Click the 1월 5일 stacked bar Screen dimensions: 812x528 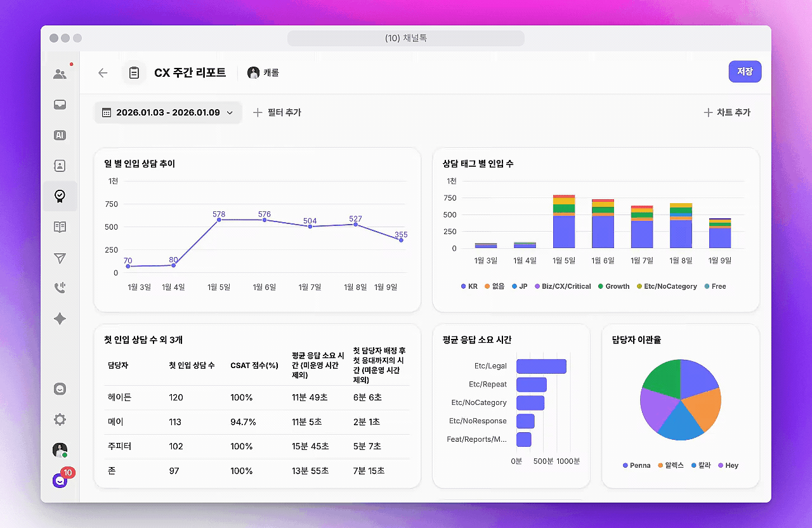click(x=564, y=221)
